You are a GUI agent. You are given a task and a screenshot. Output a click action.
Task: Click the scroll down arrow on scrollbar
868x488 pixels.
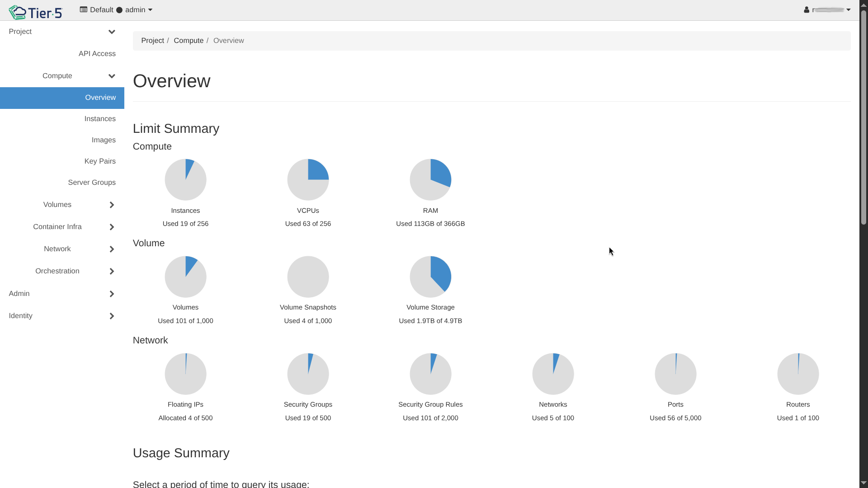863,483
